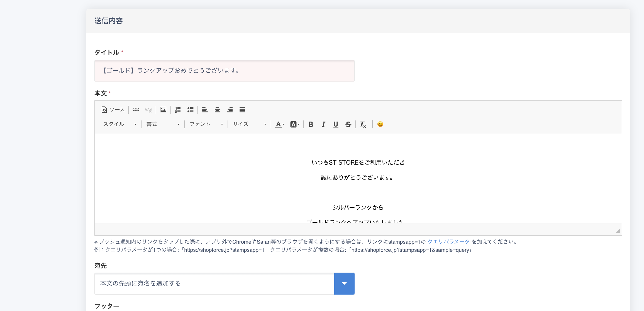Image resolution: width=644 pixels, height=311 pixels.
Task: Insert an image using the image icon
Action: (163, 110)
